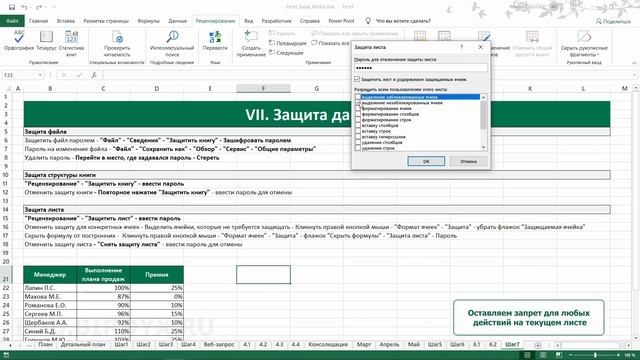
Task: Check форматирование столбцов checkbox
Action: pos(358,114)
